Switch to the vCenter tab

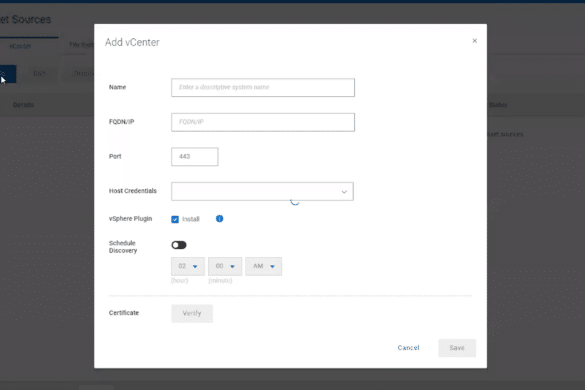click(x=20, y=46)
